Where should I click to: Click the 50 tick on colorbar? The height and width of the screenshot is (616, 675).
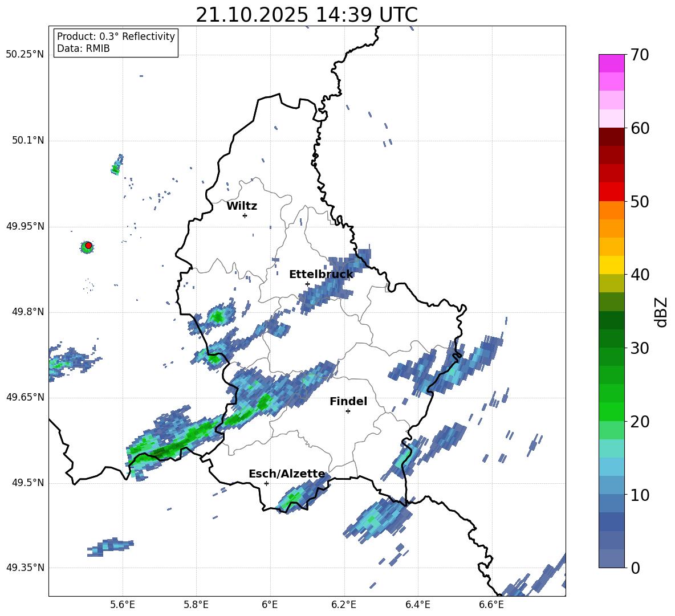point(640,201)
